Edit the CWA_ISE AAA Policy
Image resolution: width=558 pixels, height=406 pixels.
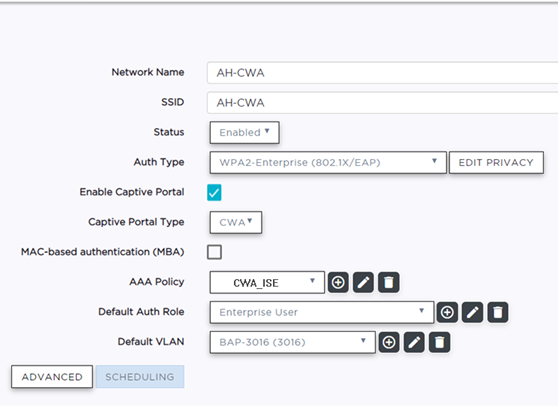click(363, 283)
